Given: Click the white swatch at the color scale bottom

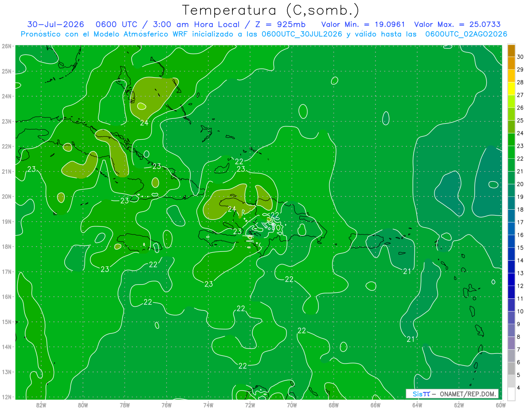Looking at the screenshot, I should [511, 394].
